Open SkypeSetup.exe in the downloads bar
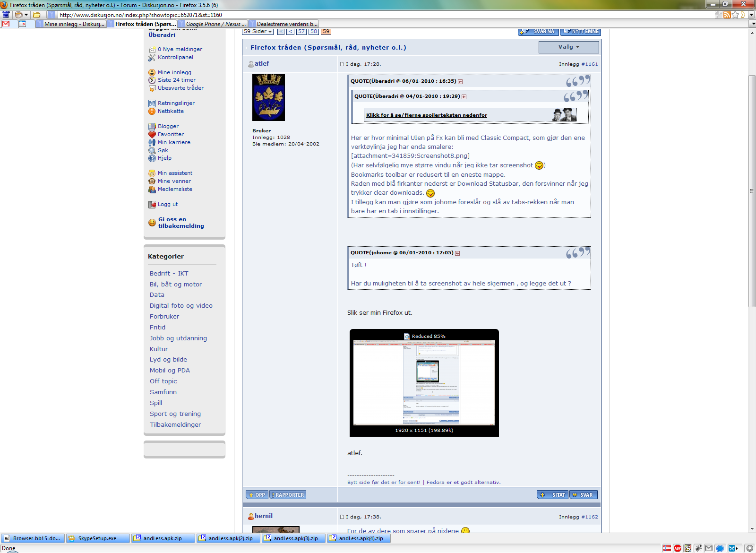The width and height of the screenshot is (756, 553). pos(98,538)
